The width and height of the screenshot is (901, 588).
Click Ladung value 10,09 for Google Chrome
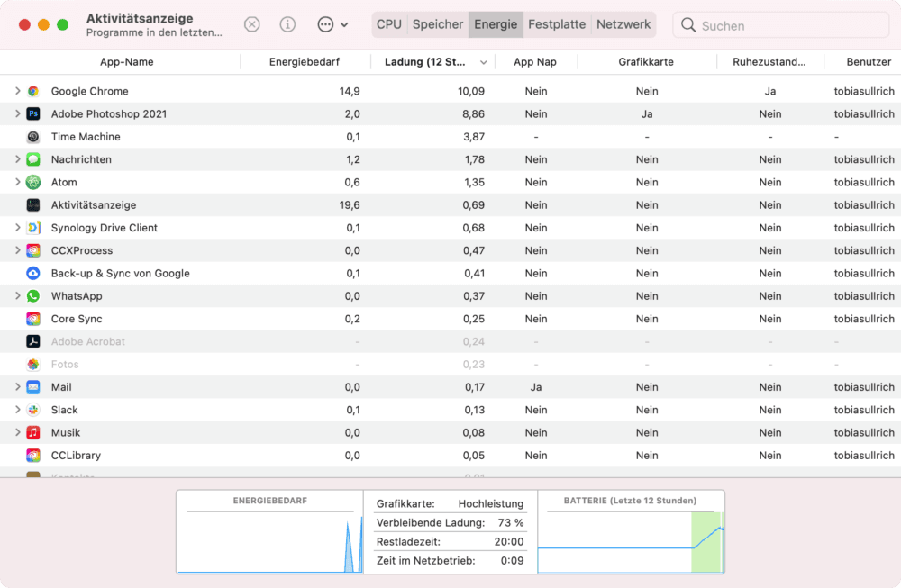click(471, 91)
